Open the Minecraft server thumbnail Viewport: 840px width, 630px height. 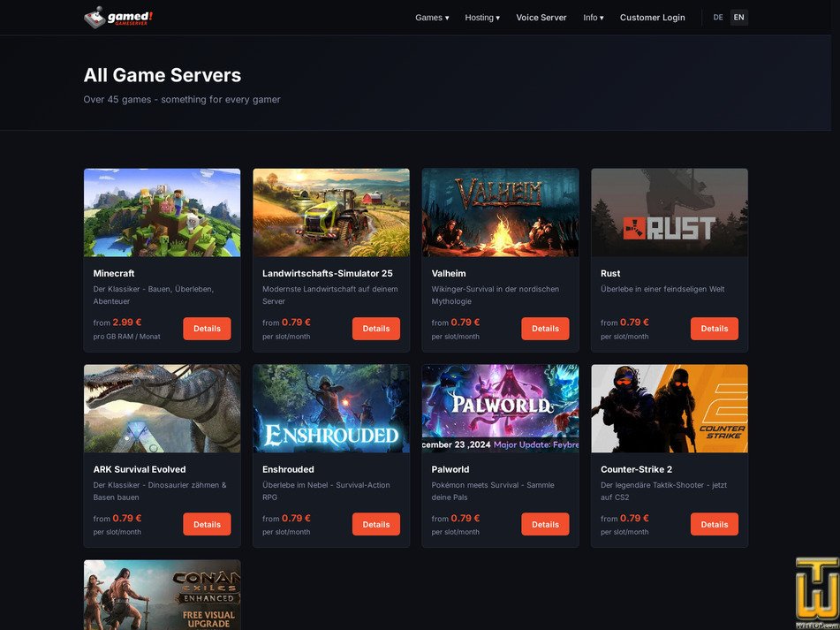pyautogui.click(x=162, y=213)
